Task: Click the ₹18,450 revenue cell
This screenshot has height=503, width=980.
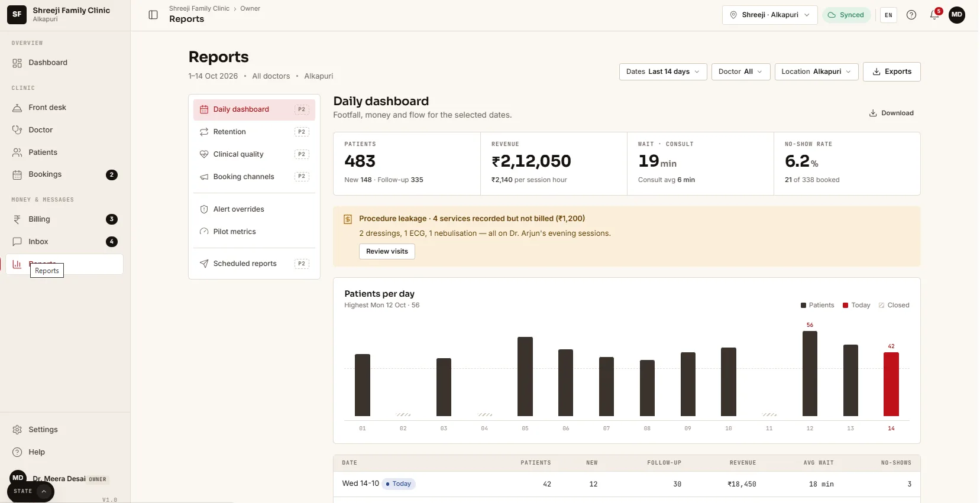Action: tap(742, 484)
